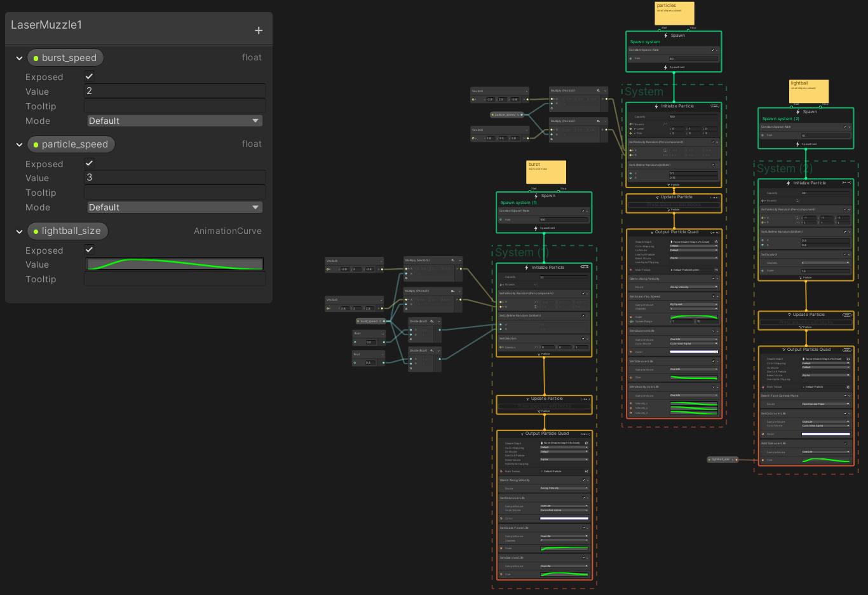Click the output port of the lightball_size node
Viewport: 868px width, 595px height.
[736, 460]
